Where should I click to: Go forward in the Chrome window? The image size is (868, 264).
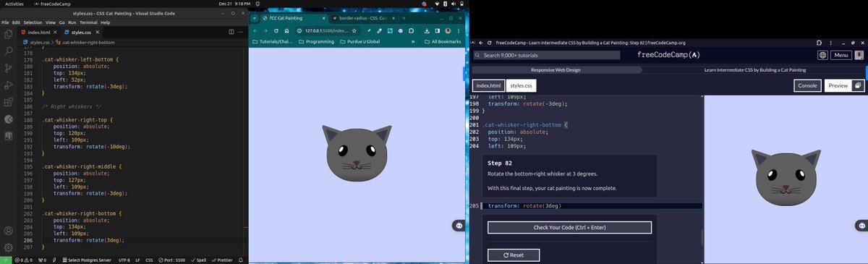click(266, 30)
